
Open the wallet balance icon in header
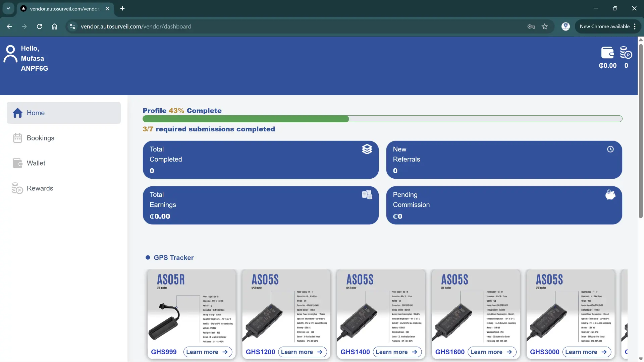[x=607, y=53]
